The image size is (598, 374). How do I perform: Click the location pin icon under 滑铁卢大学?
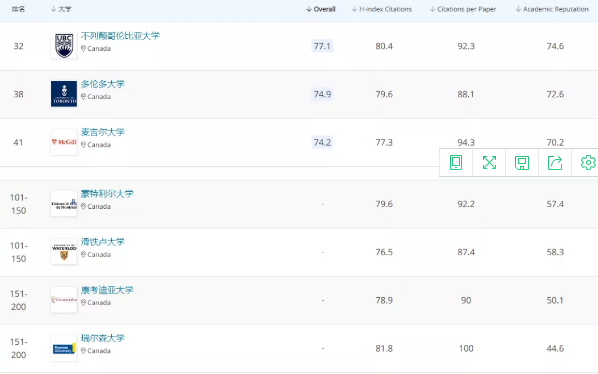pyautogui.click(x=83, y=254)
